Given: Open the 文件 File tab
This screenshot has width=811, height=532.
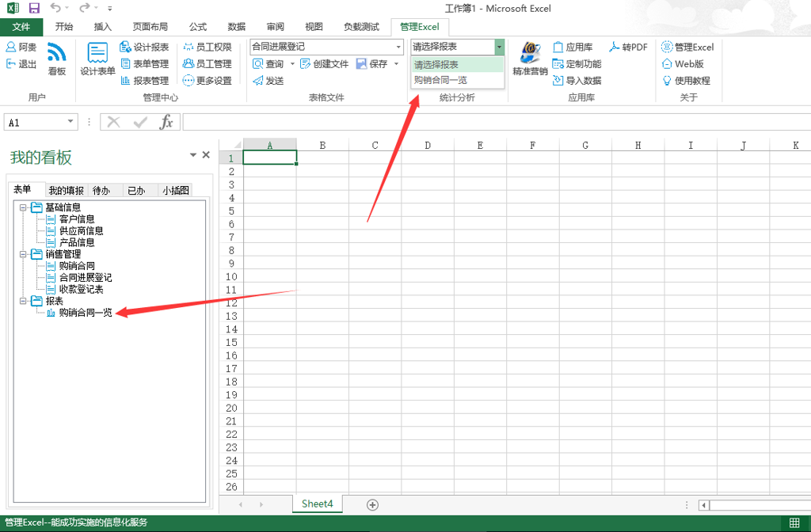Looking at the screenshot, I should (21, 27).
